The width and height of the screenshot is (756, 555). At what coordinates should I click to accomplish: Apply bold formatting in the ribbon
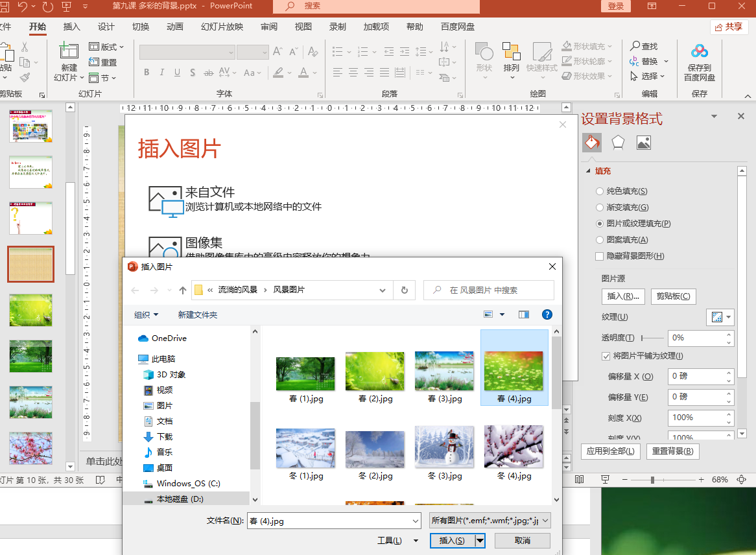pos(147,73)
